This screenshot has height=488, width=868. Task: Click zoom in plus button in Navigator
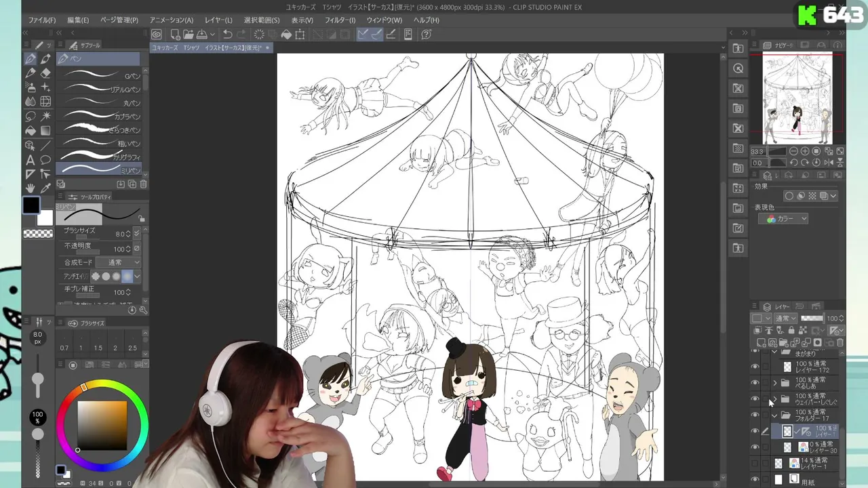[805, 151]
